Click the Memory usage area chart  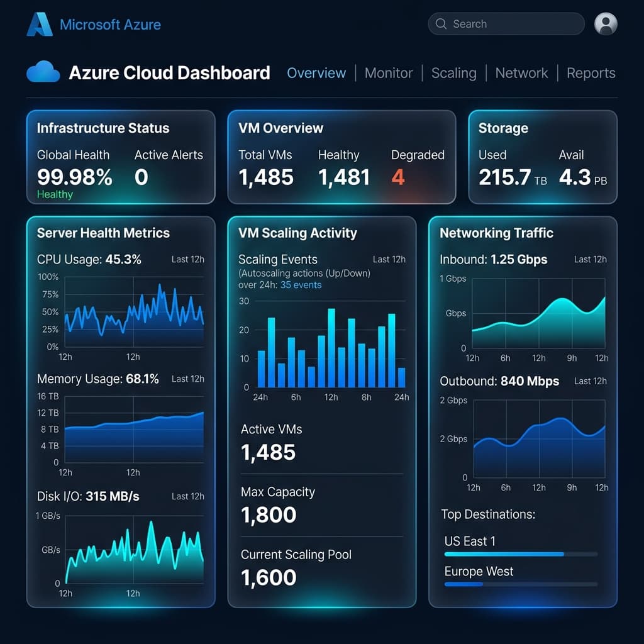[134, 430]
